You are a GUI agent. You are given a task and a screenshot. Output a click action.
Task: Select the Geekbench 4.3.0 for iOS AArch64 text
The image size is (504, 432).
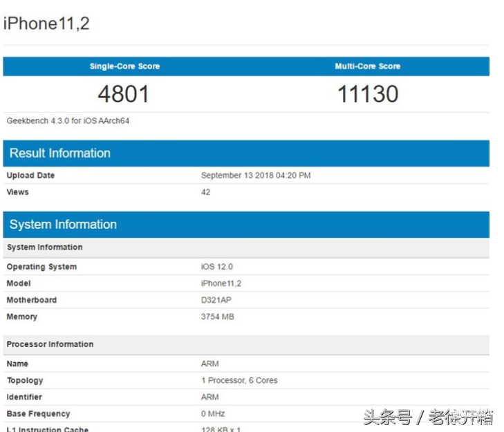click(x=68, y=121)
